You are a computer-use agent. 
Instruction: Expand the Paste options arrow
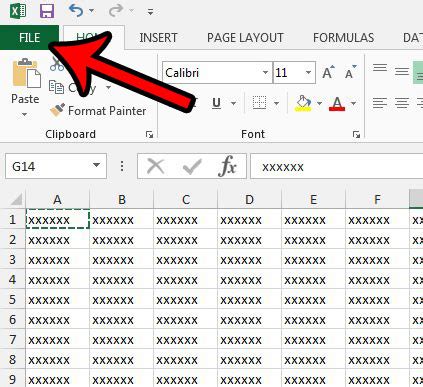pos(24,114)
